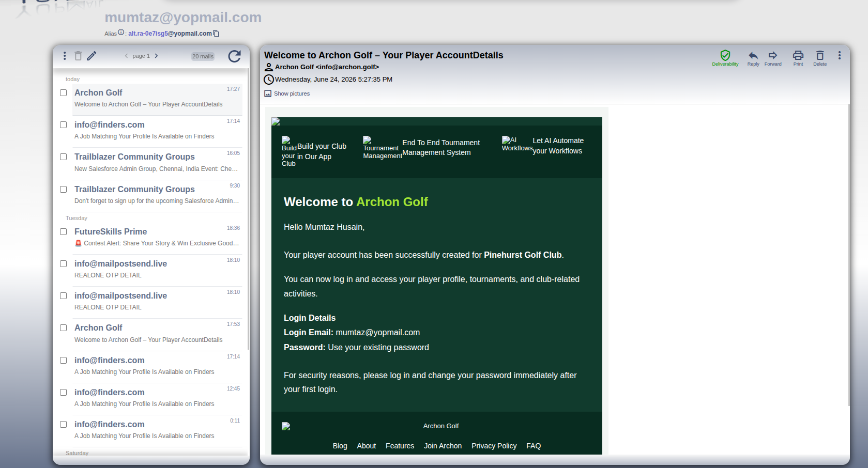
Task: Open the Features footer link
Action: click(x=400, y=446)
